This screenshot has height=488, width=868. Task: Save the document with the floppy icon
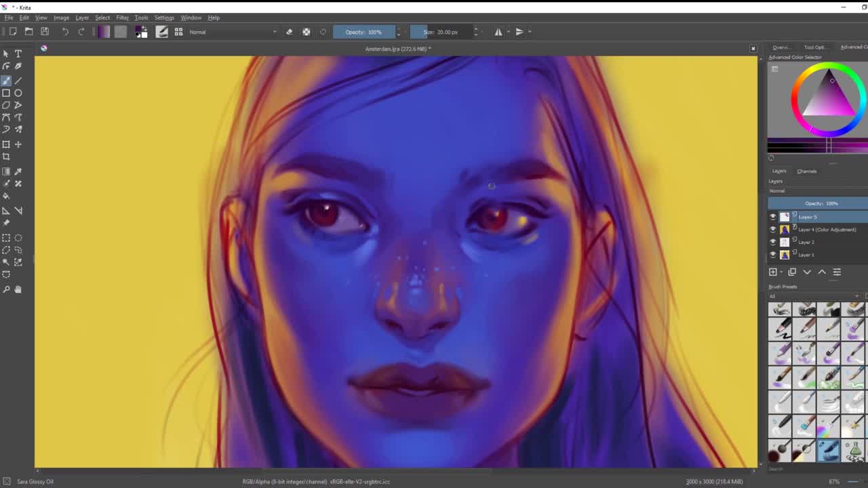coord(45,32)
